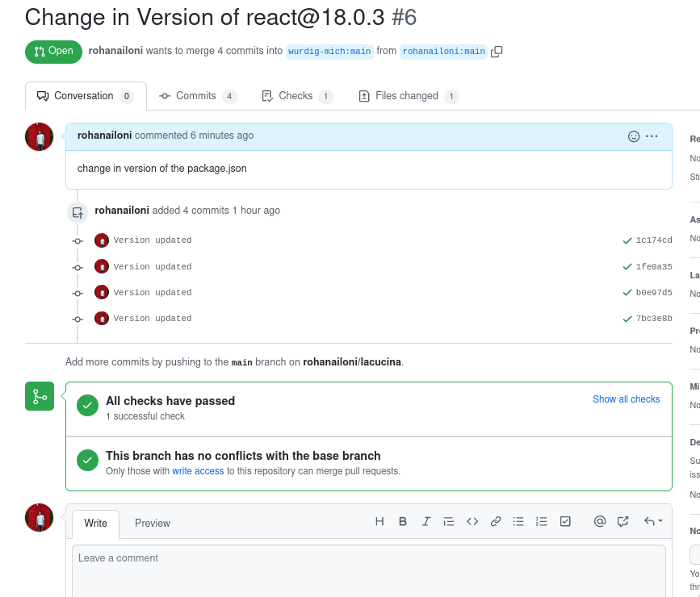Image resolution: width=700 pixels, height=597 pixels.
Task: Click the last Version updated commit message
Action: (153, 319)
